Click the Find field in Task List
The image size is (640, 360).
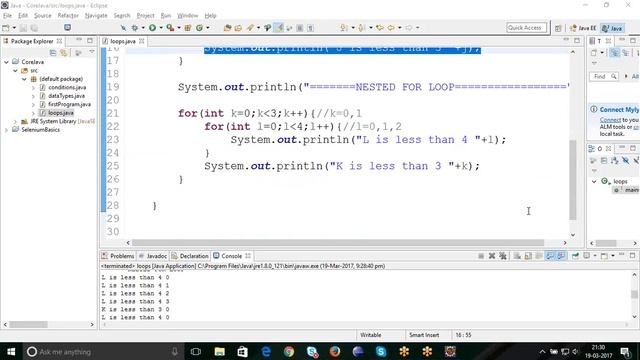604,76
